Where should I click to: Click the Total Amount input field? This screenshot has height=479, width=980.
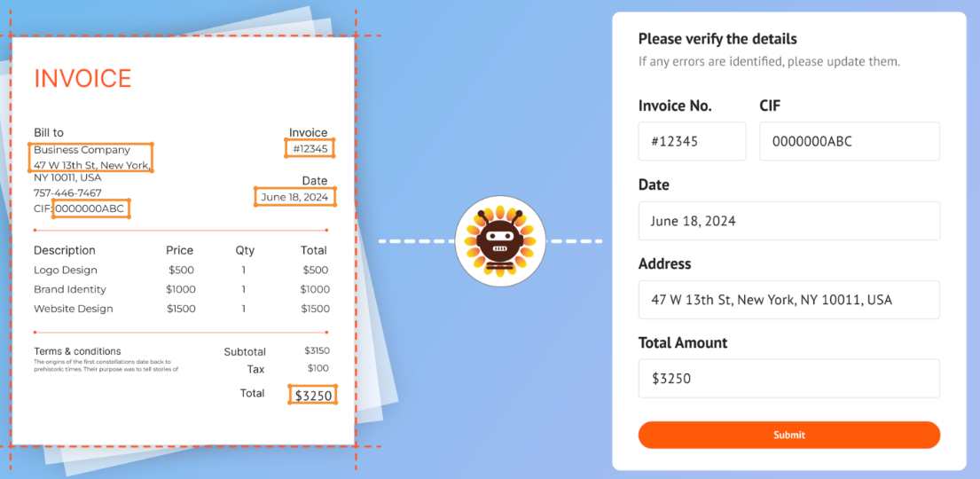pos(788,379)
